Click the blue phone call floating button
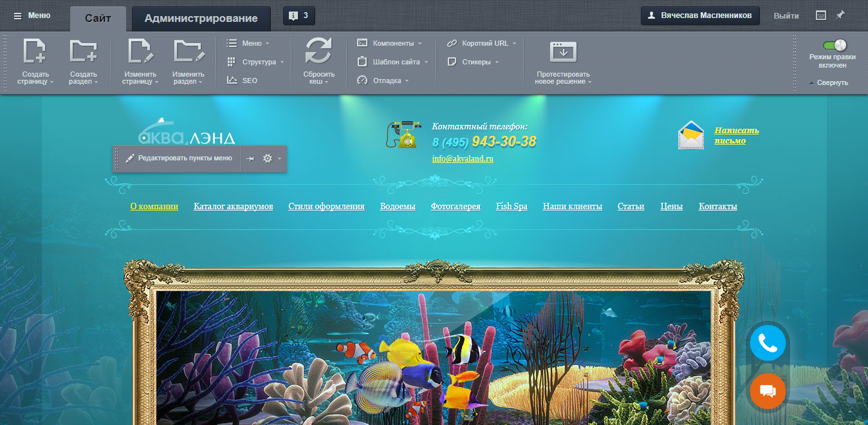This screenshot has height=425, width=868. (x=768, y=343)
